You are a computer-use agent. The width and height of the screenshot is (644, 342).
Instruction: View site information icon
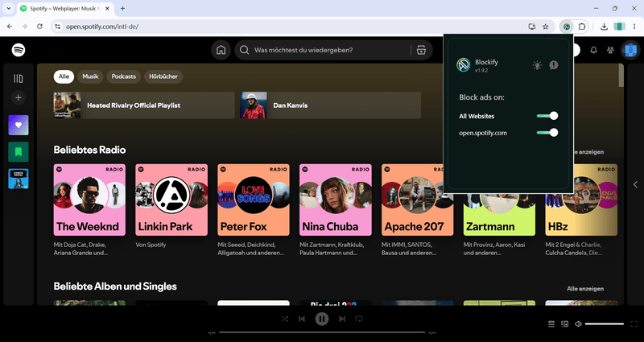pyautogui.click(x=57, y=27)
